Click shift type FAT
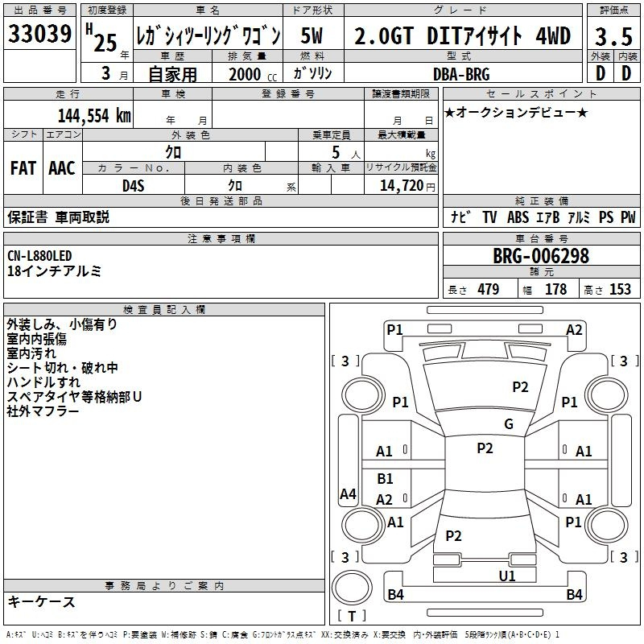 [23, 168]
